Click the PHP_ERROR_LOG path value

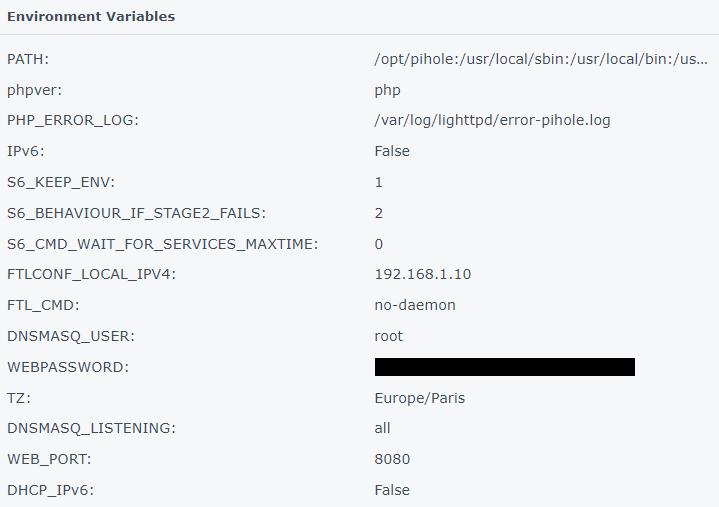pyautogui.click(x=492, y=121)
